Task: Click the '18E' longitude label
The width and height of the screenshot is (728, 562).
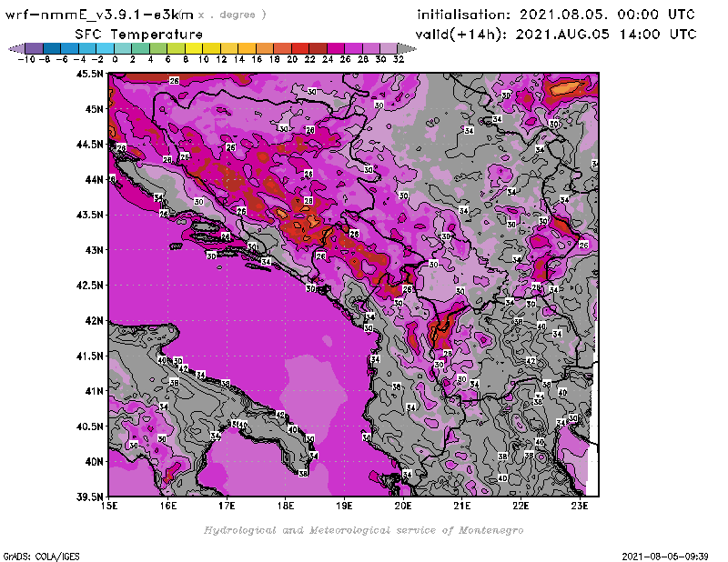Action: pyautogui.click(x=286, y=506)
